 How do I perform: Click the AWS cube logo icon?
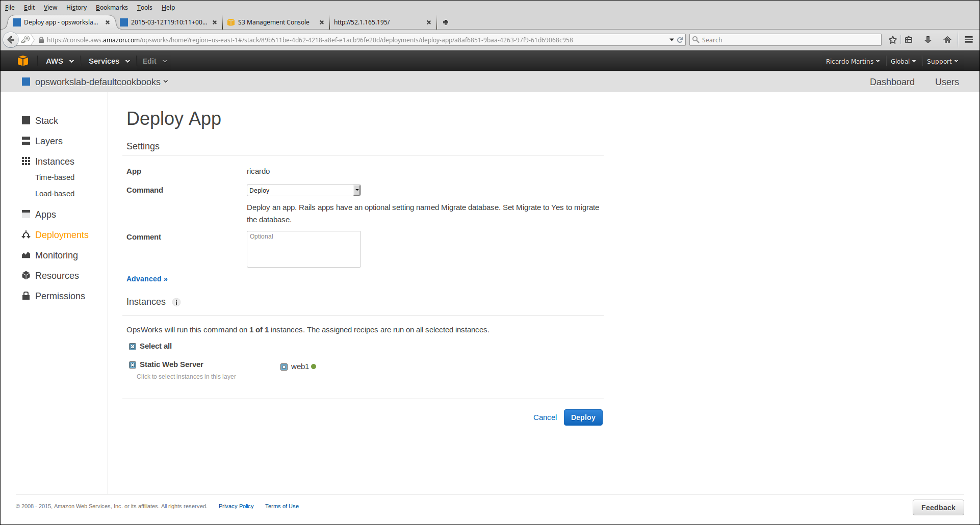pos(23,61)
